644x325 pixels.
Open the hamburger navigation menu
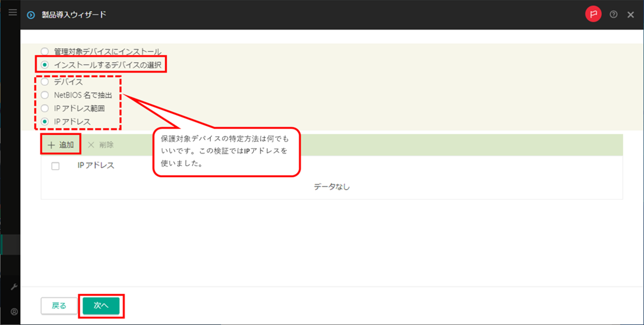12,12
